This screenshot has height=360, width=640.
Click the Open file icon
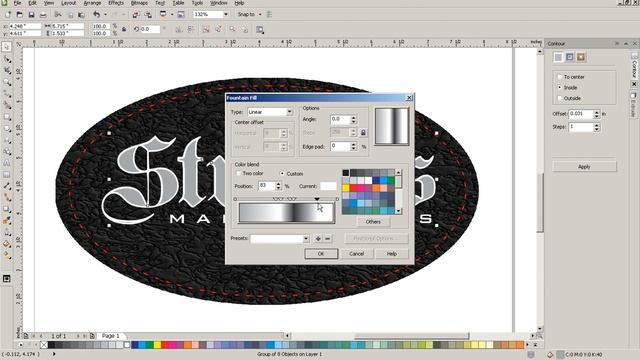coord(19,14)
